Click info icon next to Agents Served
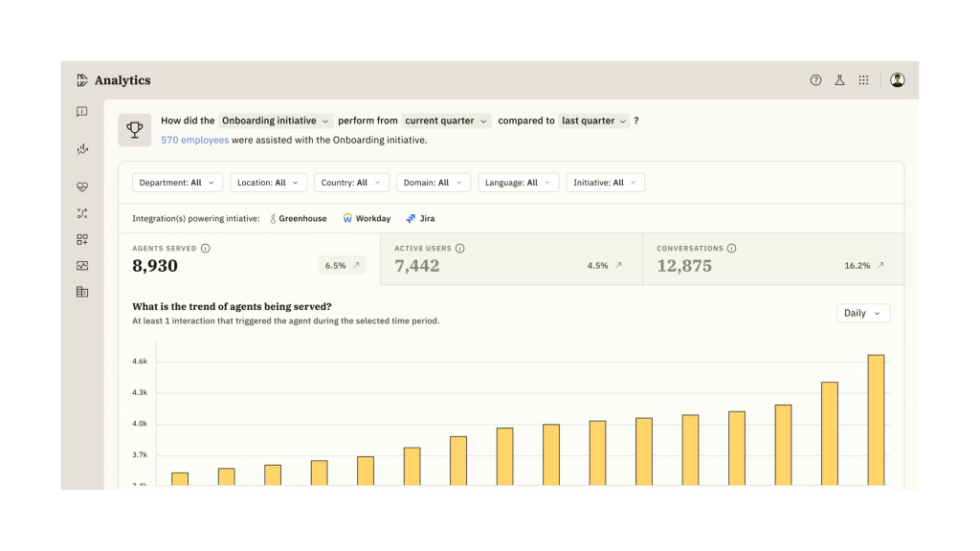The height and width of the screenshot is (551, 980). 206,249
